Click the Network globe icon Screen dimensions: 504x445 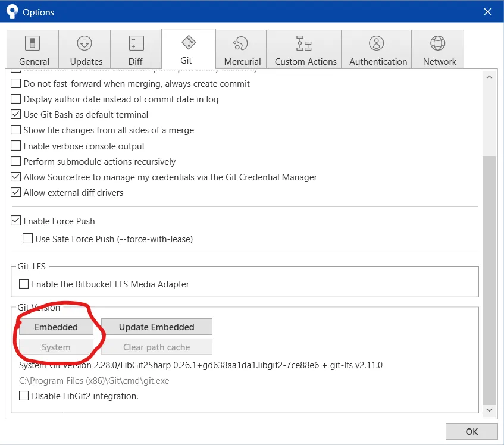coord(438,43)
